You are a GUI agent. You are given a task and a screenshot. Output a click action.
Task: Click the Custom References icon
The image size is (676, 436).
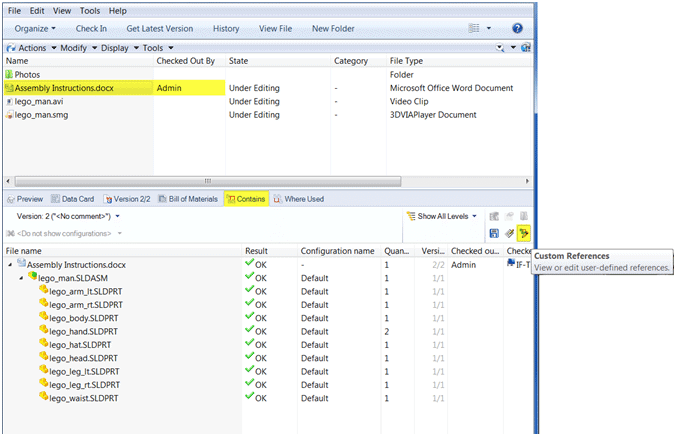(x=523, y=233)
